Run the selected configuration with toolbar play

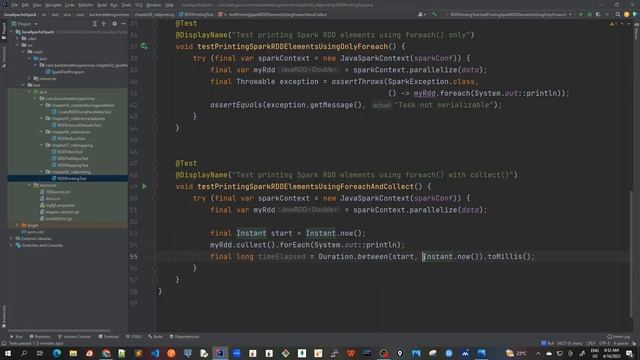(x=581, y=14)
